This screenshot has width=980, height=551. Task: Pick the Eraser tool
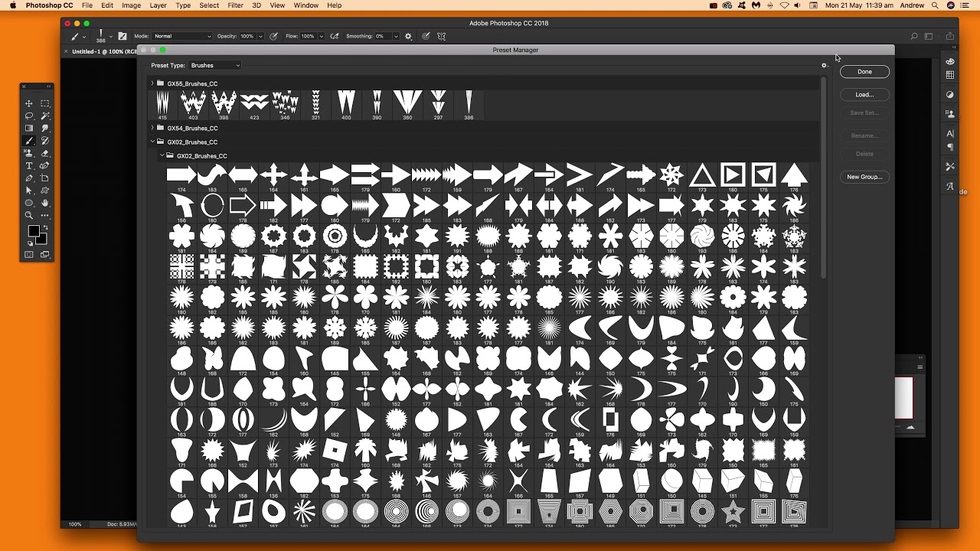point(45,153)
